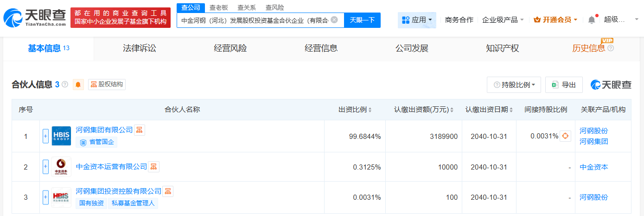Viewport: 644px width, 216px height.
Task: Open the 应用 dropdown menu
Action: point(417,20)
